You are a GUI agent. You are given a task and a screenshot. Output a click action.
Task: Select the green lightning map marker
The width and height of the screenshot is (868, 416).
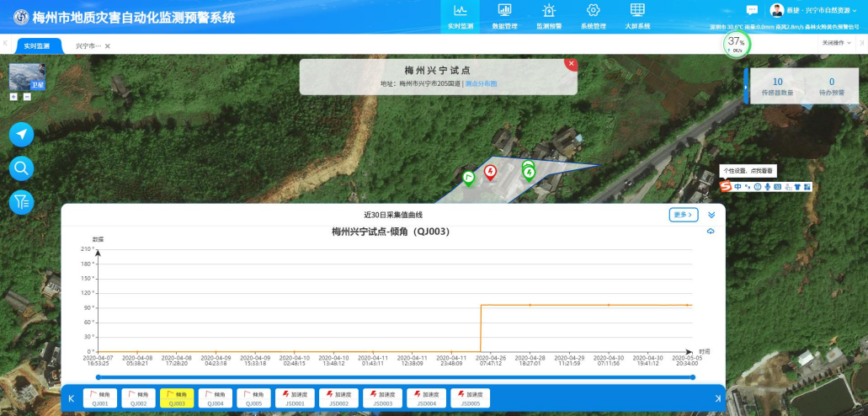click(530, 174)
